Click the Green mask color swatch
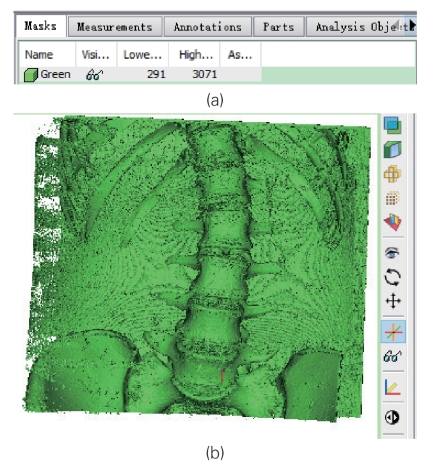This screenshot has height=472, width=432. tap(31, 75)
